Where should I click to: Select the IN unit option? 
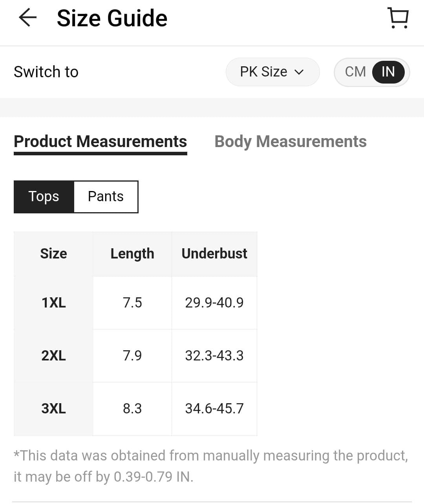tap(388, 72)
